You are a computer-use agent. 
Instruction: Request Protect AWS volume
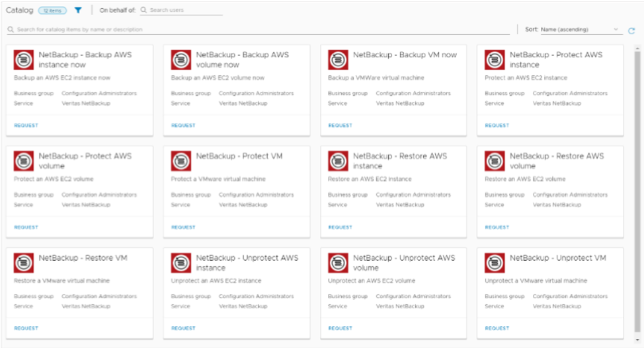point(26,227)
